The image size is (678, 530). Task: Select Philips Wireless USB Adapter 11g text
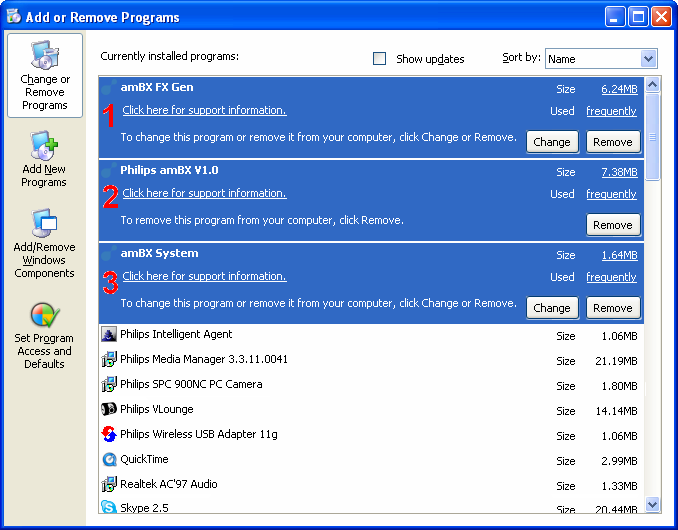(199, 434)
